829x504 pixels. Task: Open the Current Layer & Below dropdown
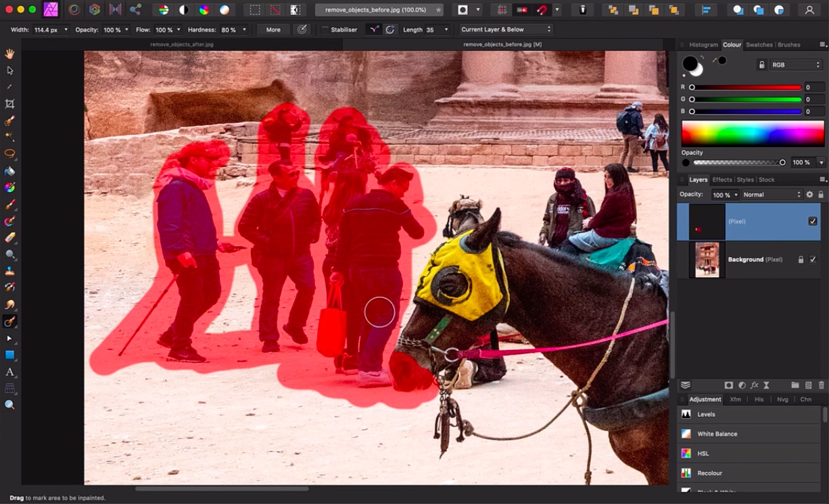506,29
